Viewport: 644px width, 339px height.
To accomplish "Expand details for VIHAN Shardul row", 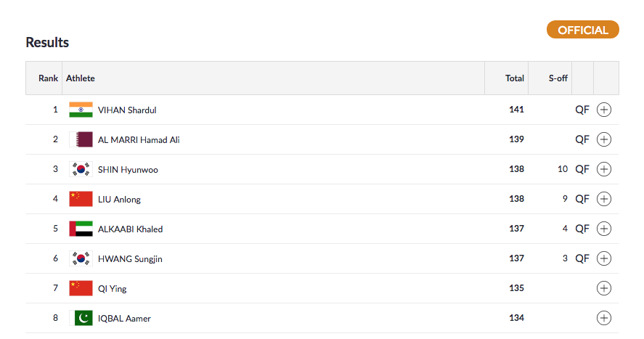I will [x=604, y=110].
